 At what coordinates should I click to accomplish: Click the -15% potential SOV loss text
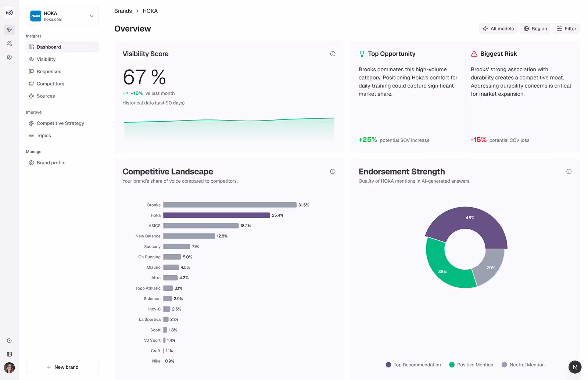pos(500,140)
